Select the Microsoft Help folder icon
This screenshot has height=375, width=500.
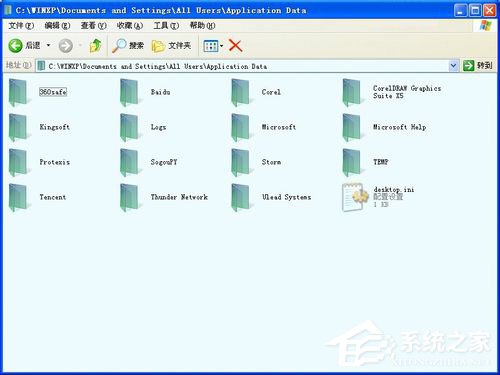point(352,127)
